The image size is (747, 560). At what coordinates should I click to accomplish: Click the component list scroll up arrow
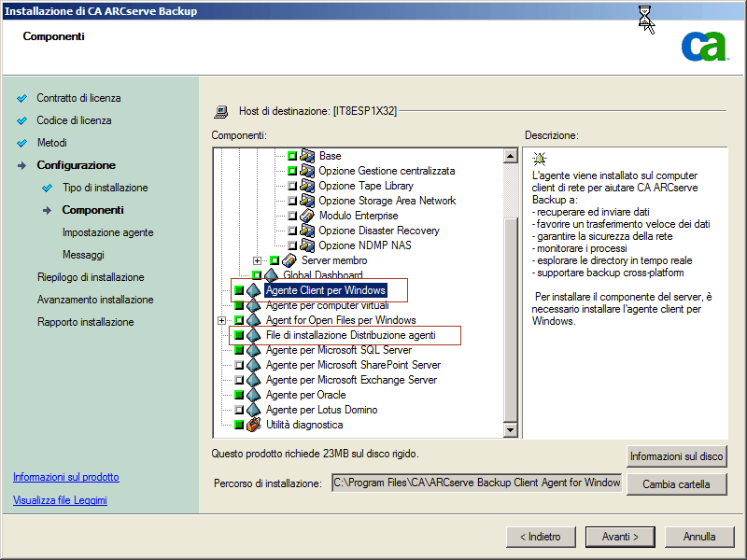[510, 156]
